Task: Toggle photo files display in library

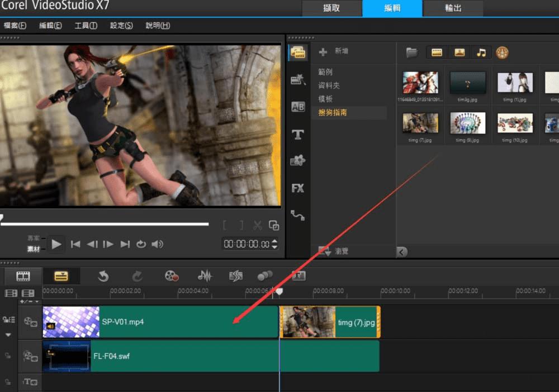Action: (459, 52)
